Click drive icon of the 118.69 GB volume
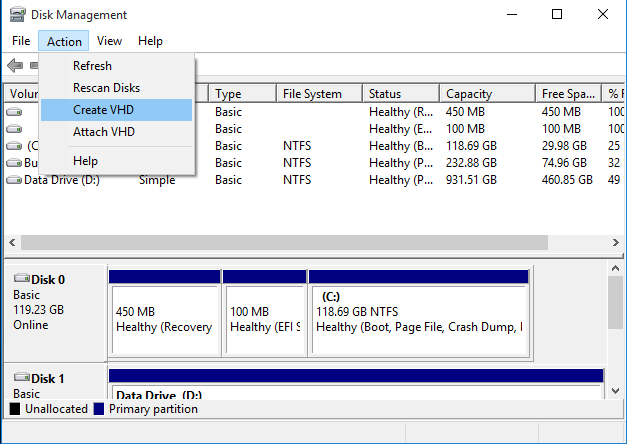The height and width of the screenshot is (444, 627). 14,146
